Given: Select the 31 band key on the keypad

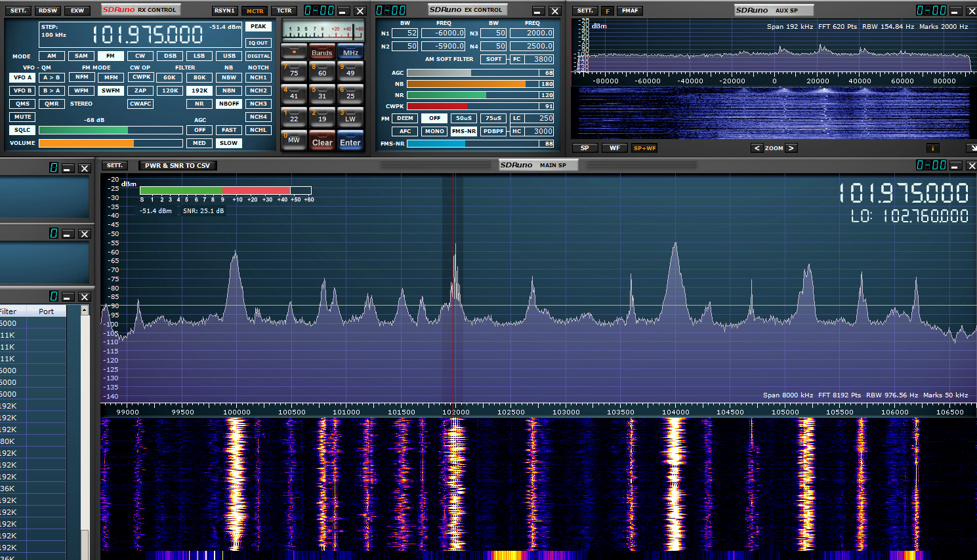Looking at the screenshot, I should [x=322, y=94].
